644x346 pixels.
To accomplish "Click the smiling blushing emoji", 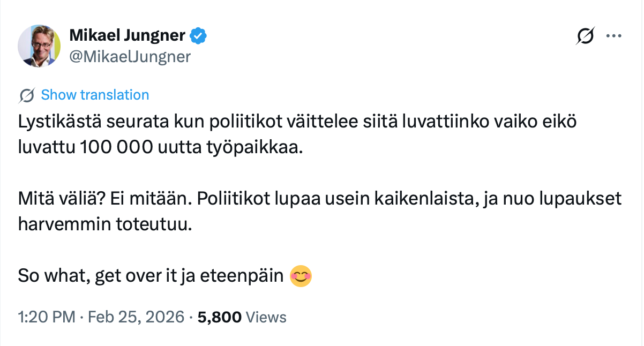I will (301, 276).
